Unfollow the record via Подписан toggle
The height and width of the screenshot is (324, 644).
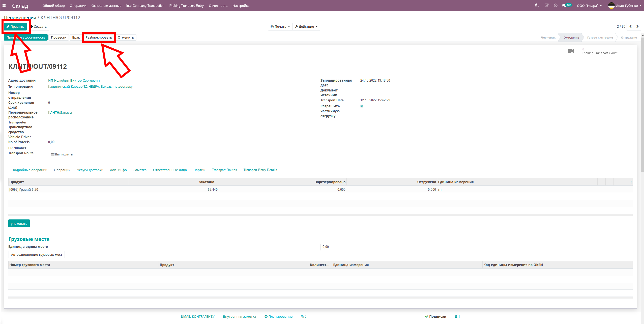(435, 316)
